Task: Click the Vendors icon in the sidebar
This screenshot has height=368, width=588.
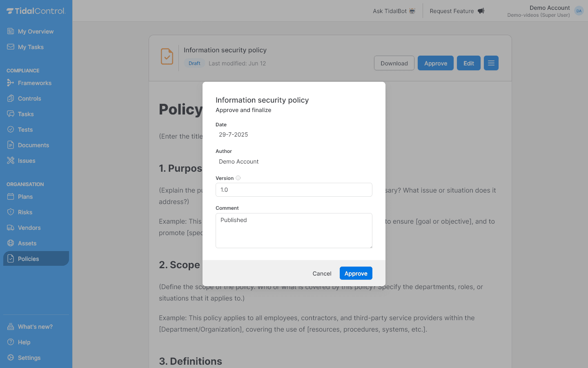Action: (10, 228)
